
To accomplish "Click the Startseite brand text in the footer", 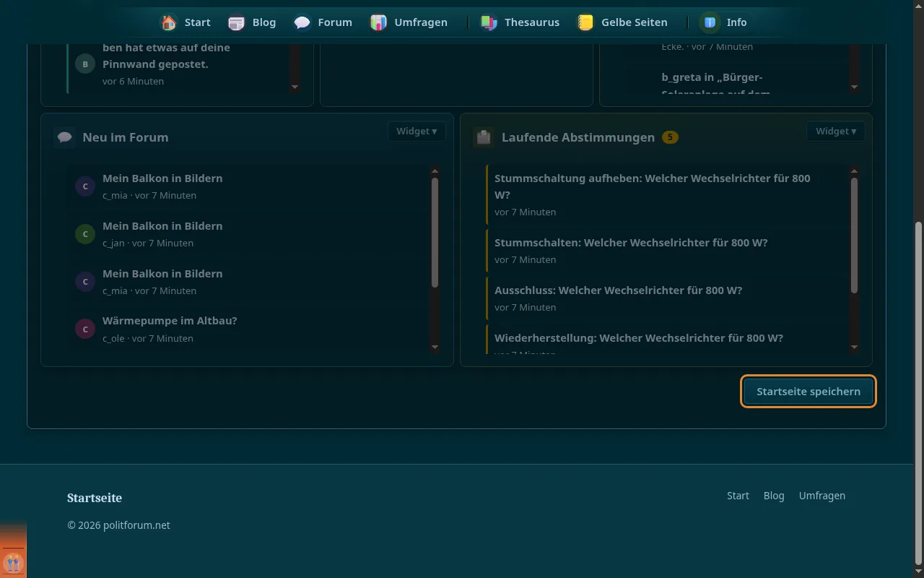I will click(95, 498).
